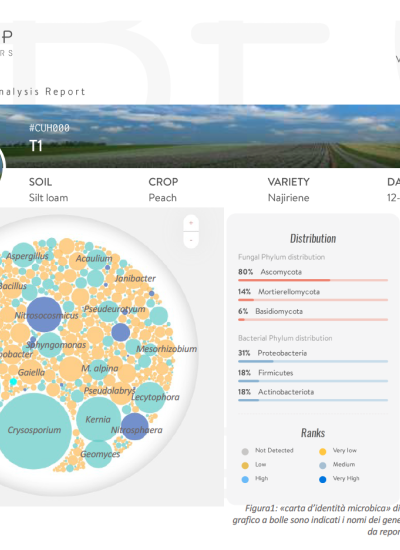This screenshot has width=400, height=550.
Task: Click the High rank light-blue dot
Action: [245, 479]
